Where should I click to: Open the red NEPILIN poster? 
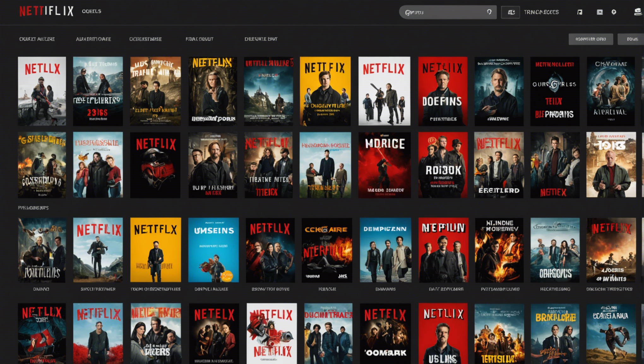[x=444, y=250]
